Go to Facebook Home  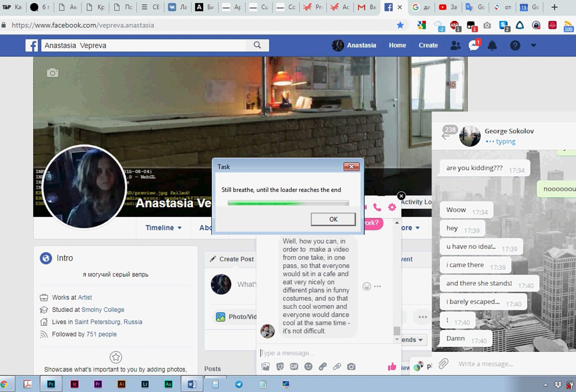pyautogui.click(x=397, y=45)
